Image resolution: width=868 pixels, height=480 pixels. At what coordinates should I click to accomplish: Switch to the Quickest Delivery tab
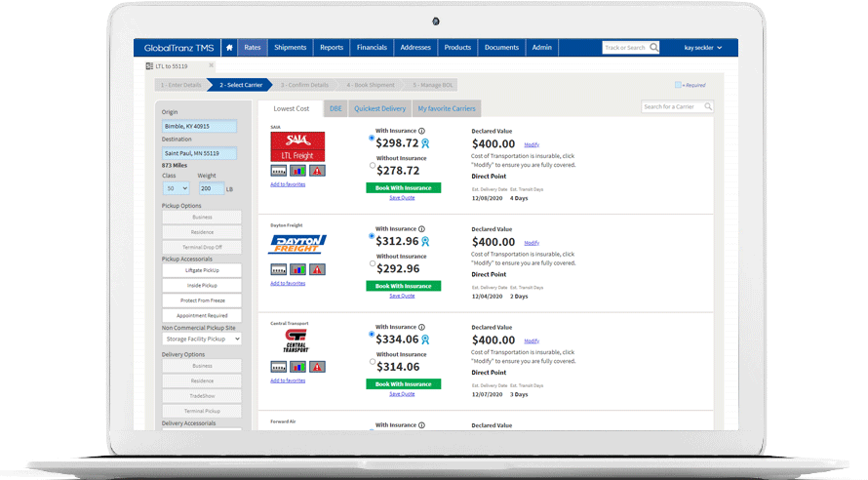(380, 108)
